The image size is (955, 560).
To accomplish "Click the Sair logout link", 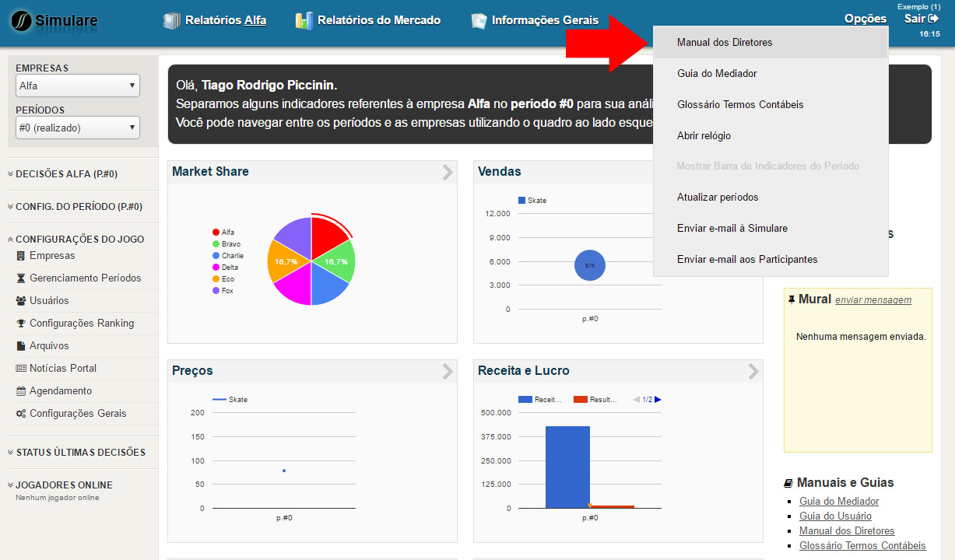I will point(922,19).
